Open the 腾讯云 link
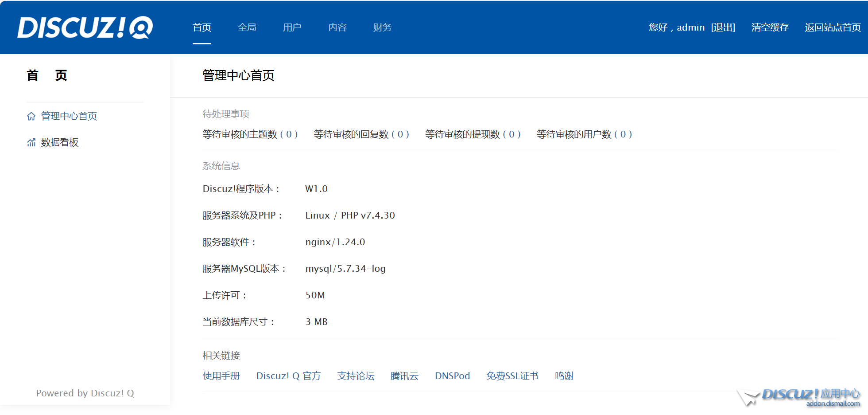Screen dimensions: 868x415 click(x=405, y=376)
